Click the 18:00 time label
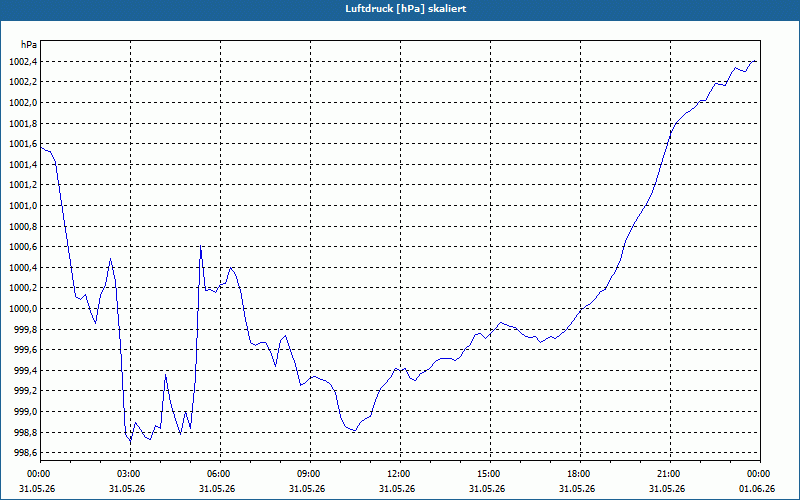 (x=580, y=474)
